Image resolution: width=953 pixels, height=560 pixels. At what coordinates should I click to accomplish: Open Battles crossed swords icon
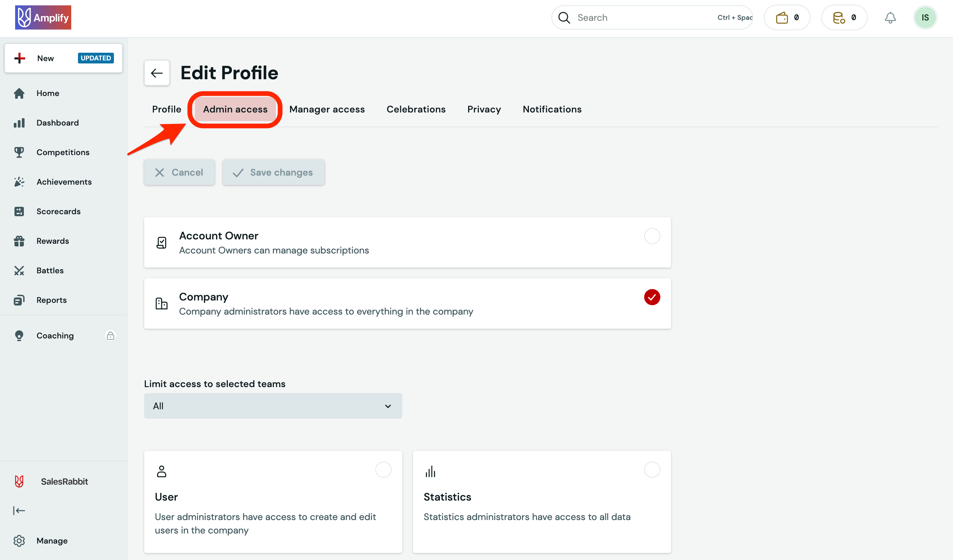point(19,271)
